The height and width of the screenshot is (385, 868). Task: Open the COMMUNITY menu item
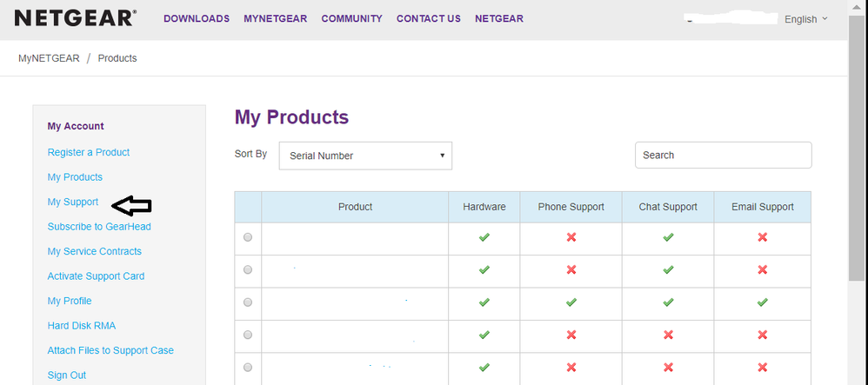(x=351, y=18)
